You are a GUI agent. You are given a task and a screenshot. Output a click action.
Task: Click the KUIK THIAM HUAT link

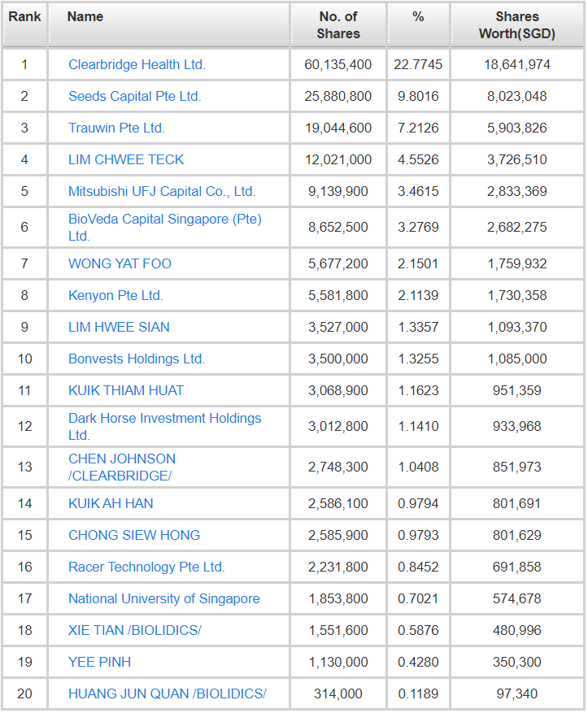[126, 390]
